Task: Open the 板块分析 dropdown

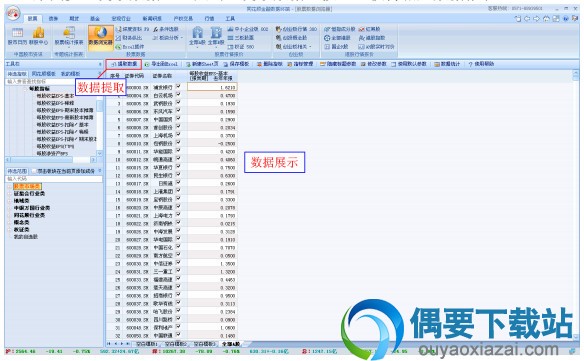Action: 182,38
